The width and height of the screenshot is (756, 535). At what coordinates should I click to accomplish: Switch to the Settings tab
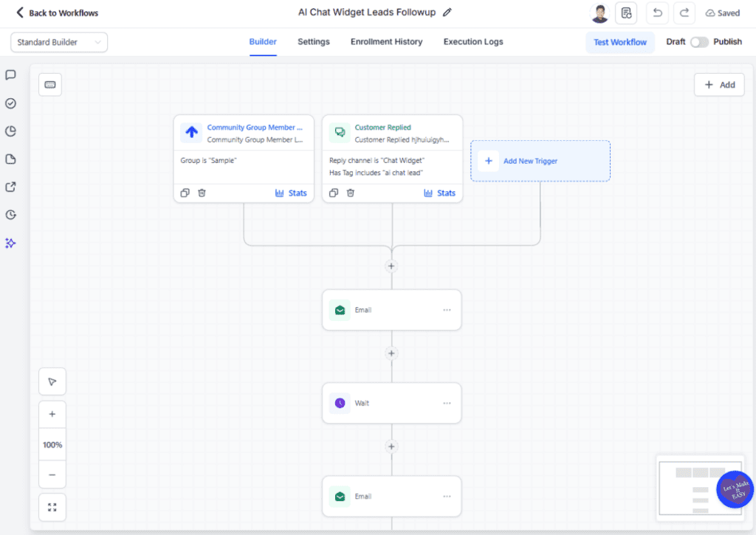(x=313, y=42)
